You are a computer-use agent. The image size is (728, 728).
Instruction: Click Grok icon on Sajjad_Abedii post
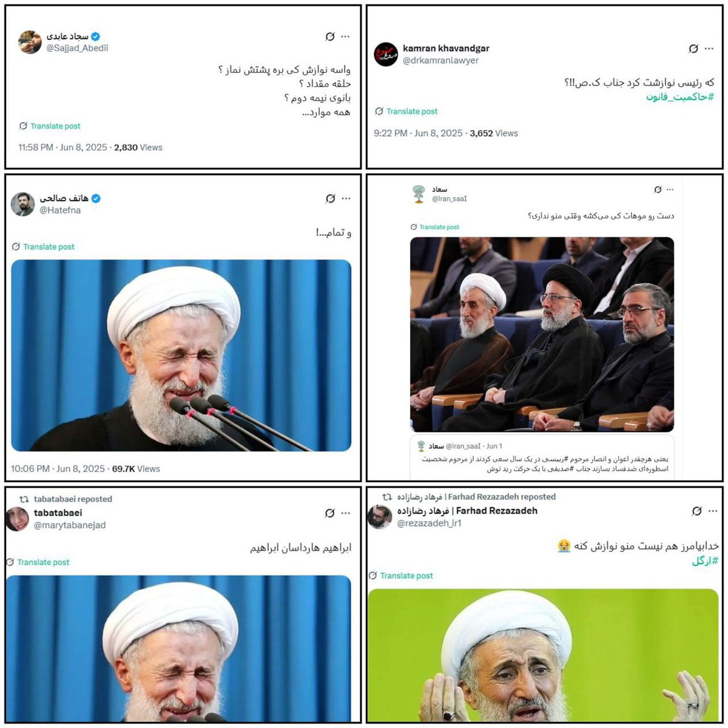point(330,37)
